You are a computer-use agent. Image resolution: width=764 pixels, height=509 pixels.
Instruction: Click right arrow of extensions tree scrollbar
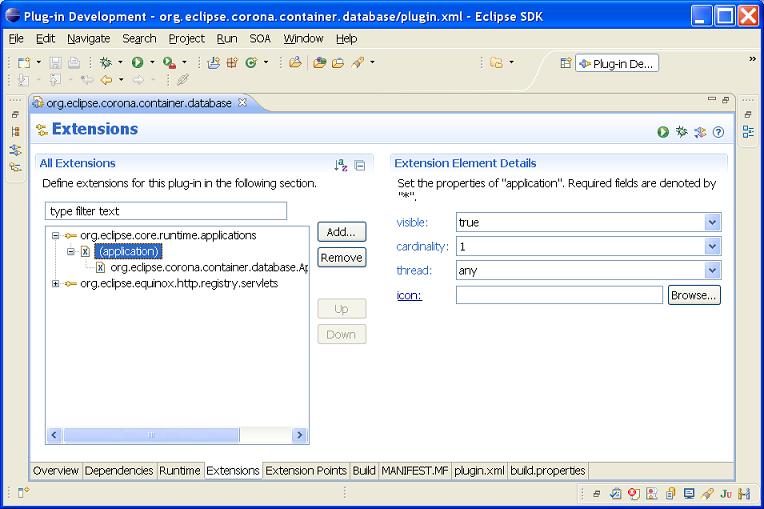300,435
